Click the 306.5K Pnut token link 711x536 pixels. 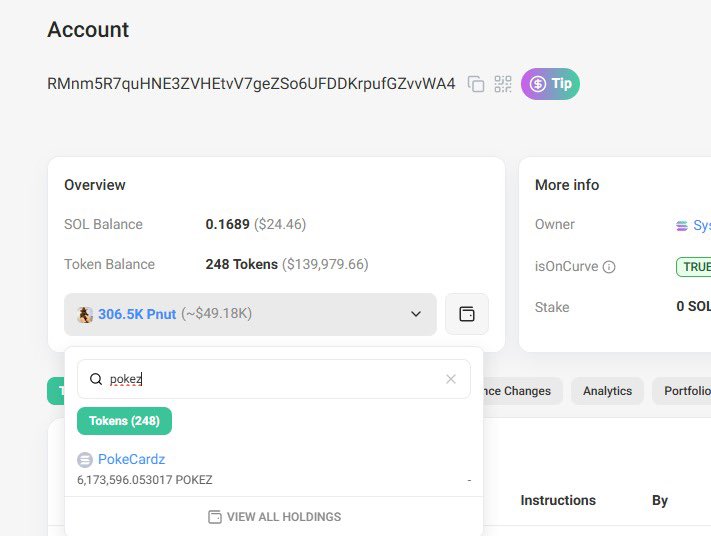[137, 314]
